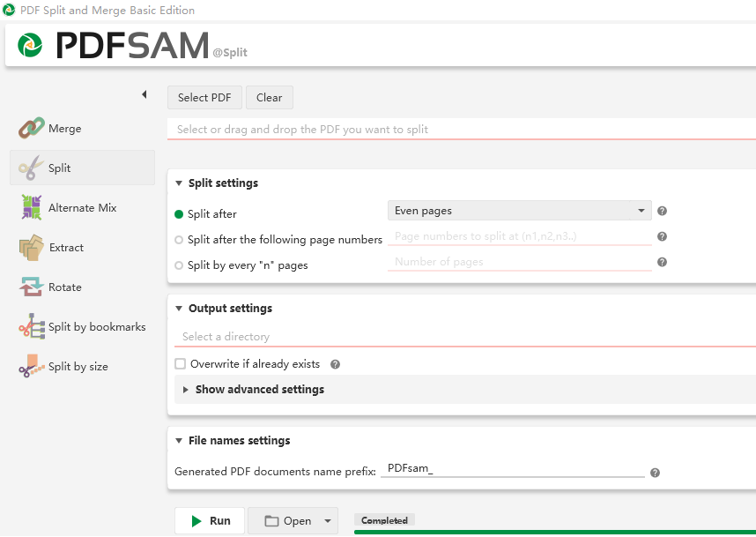
Task: Switch to the Split module label
Action: [60, 168]
